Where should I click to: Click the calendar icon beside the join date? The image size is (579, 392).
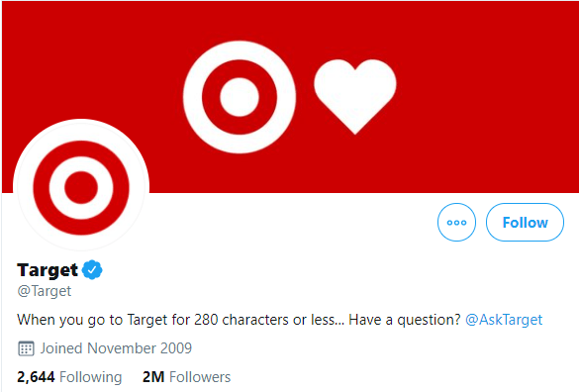[x=26, y=348]
